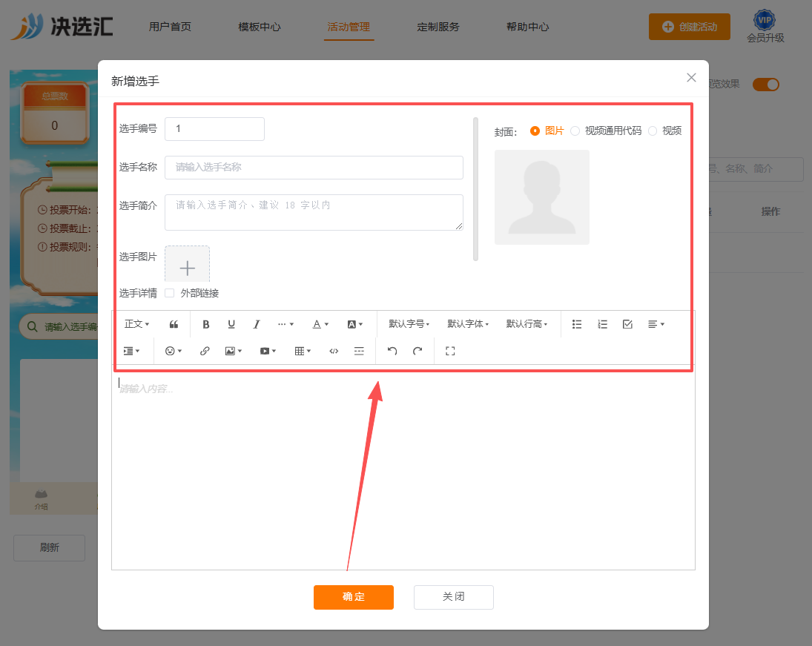Screen dimensions: 812x646
Task: Open the background highlight color dropdown
Action: (354, 324)
